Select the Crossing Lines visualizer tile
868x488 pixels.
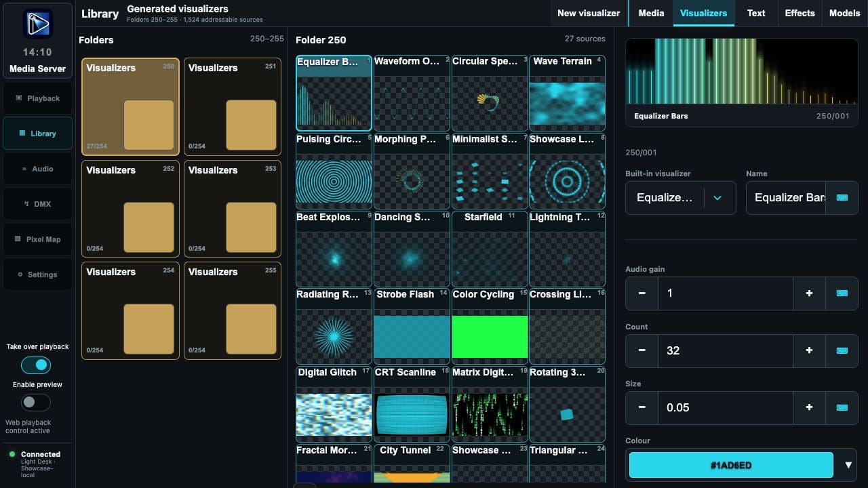[x=567, y=326]
